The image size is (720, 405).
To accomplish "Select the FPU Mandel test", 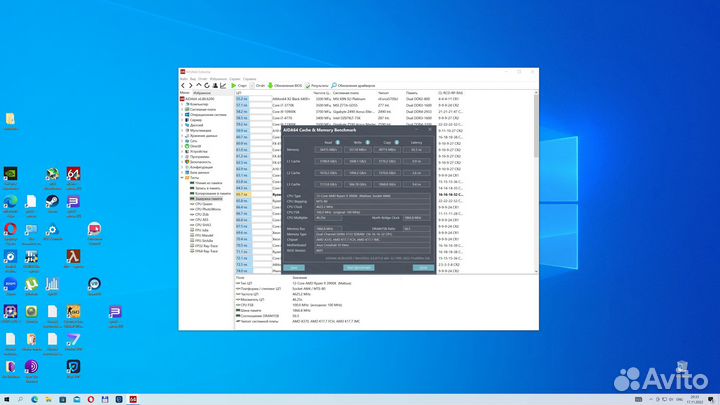I will 204,235.
